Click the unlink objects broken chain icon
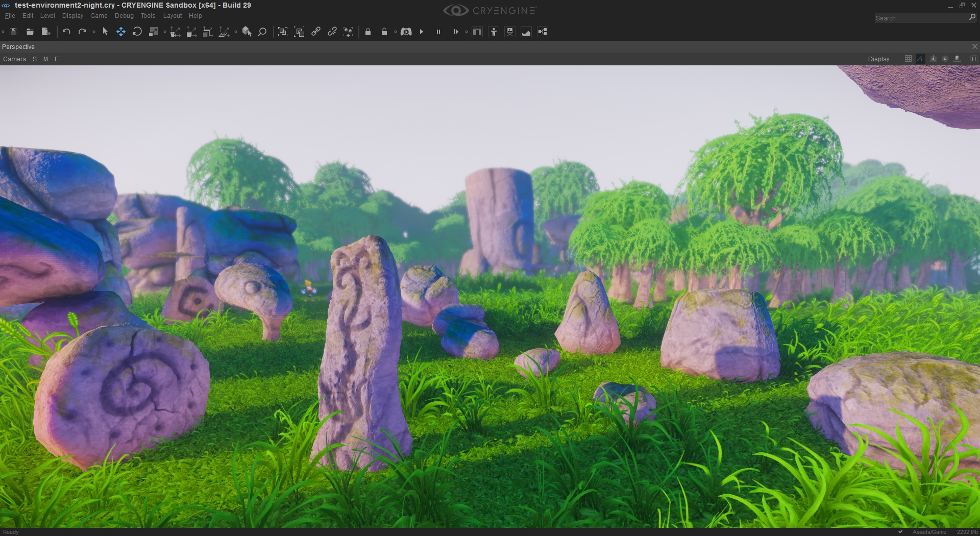The width and height of the screenshot is (980, 536). (x=332, y=32)
